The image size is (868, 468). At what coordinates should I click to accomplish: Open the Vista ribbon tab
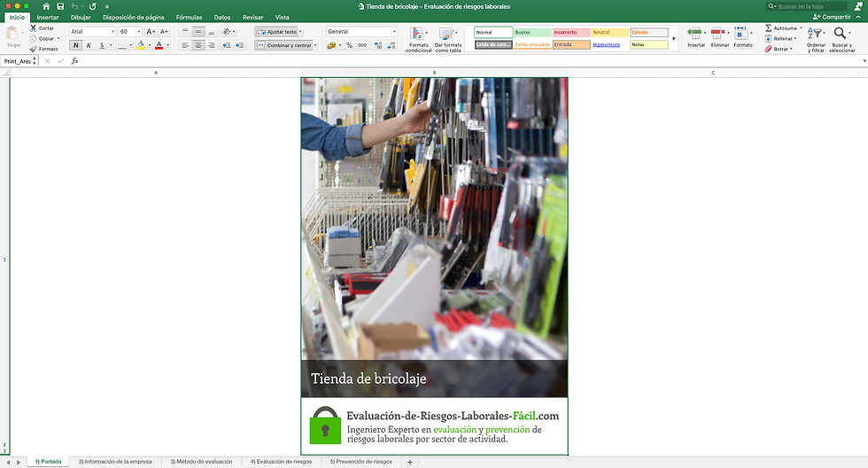coord(283,17)
